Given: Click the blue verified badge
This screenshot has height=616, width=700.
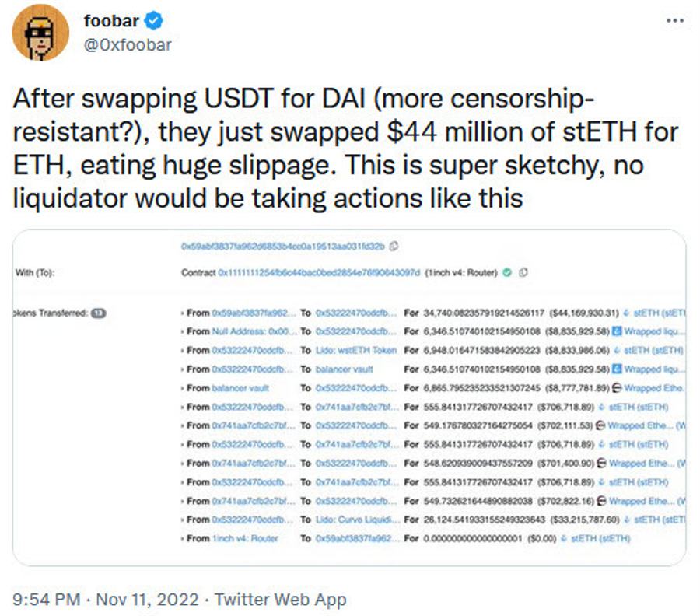Looking at the screenshot, I should [x=154, y=20].
